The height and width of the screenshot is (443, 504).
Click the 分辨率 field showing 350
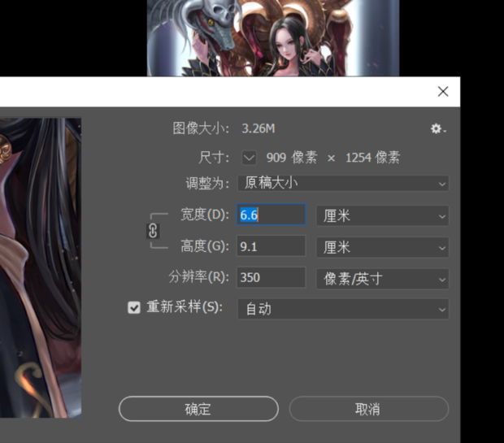coord(271,277)
